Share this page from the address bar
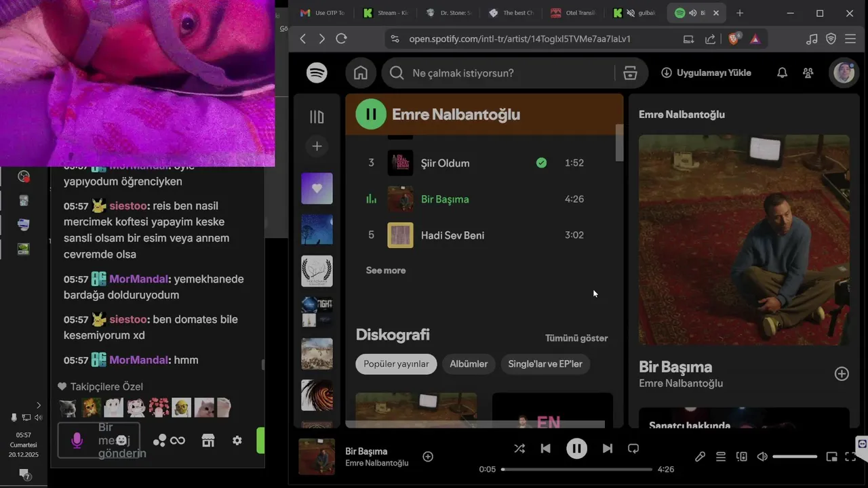The height and width of the screenshot is (488, 868). tap(710, 39)
